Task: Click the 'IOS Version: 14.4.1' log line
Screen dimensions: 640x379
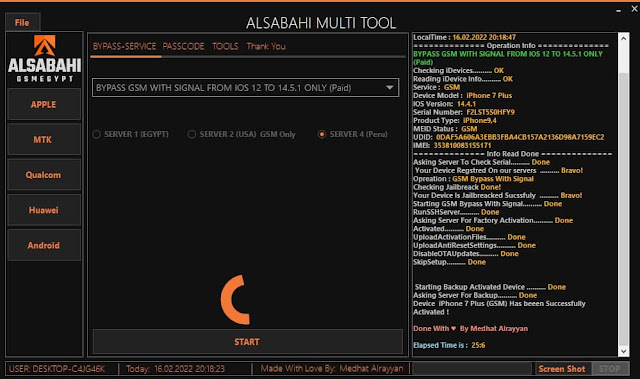Action: click(444, 104)
